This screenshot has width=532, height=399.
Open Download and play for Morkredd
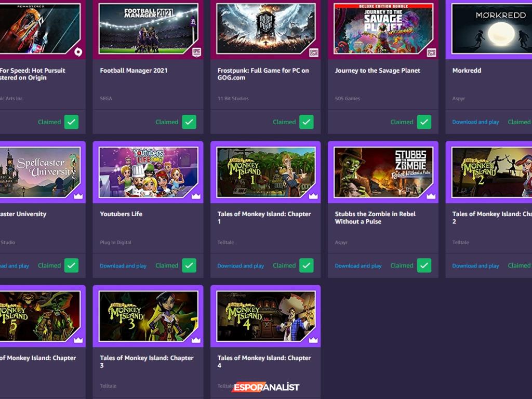pos(475,122)
